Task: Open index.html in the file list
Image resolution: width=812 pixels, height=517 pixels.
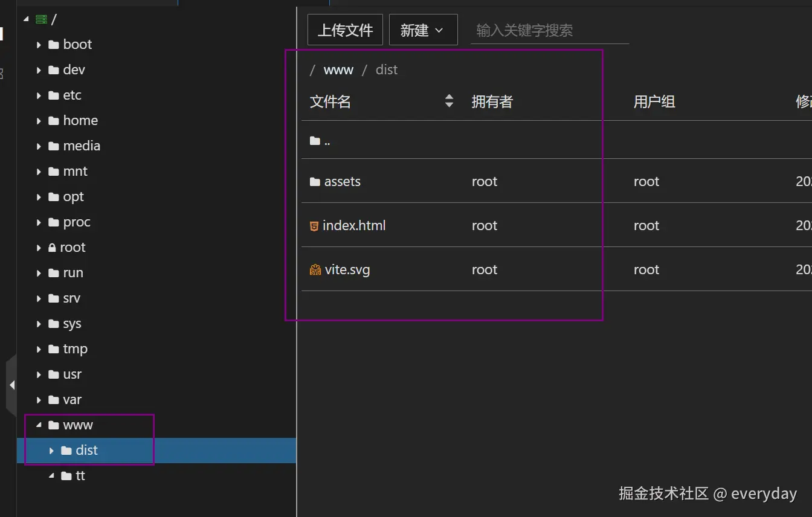Action: 354,225
